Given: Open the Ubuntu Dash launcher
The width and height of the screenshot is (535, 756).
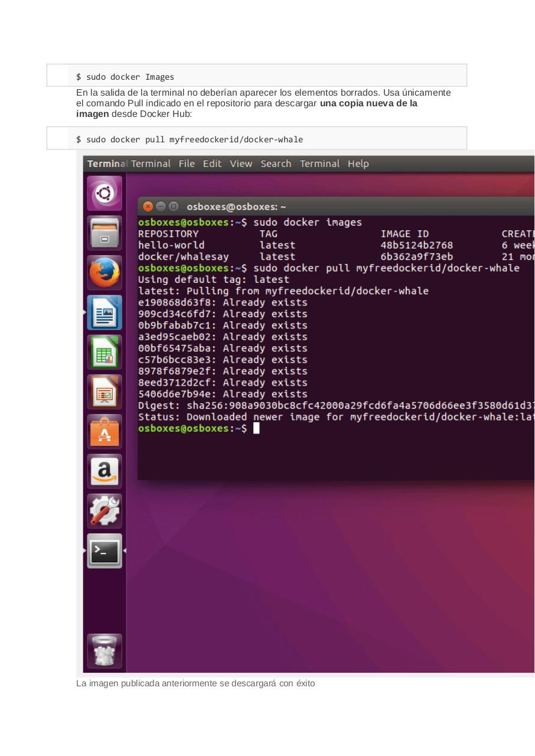Looking at the screenshot, I should [104, 193].
